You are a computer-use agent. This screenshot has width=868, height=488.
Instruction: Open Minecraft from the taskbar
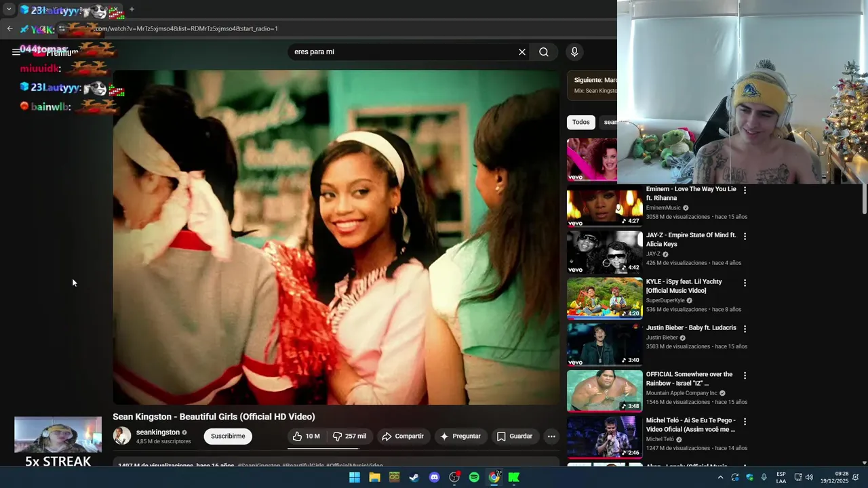[394, 477]
